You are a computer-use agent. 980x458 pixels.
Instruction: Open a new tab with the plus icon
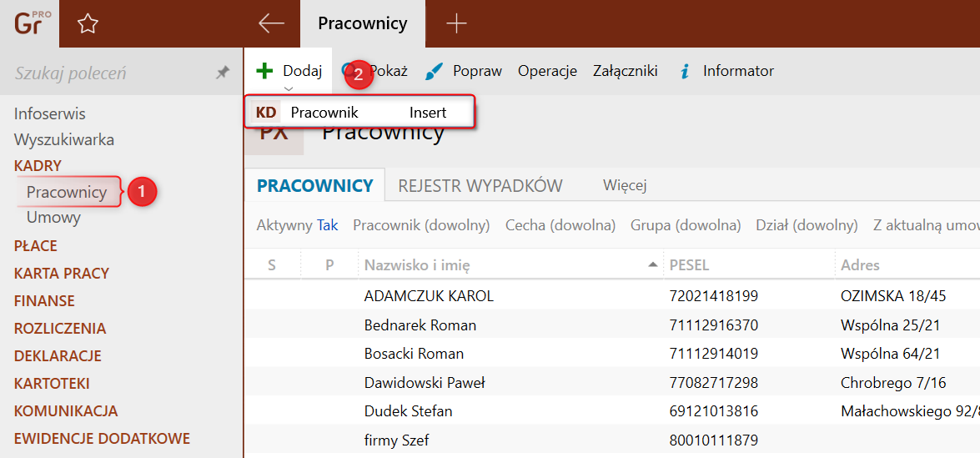coord(457,23)
